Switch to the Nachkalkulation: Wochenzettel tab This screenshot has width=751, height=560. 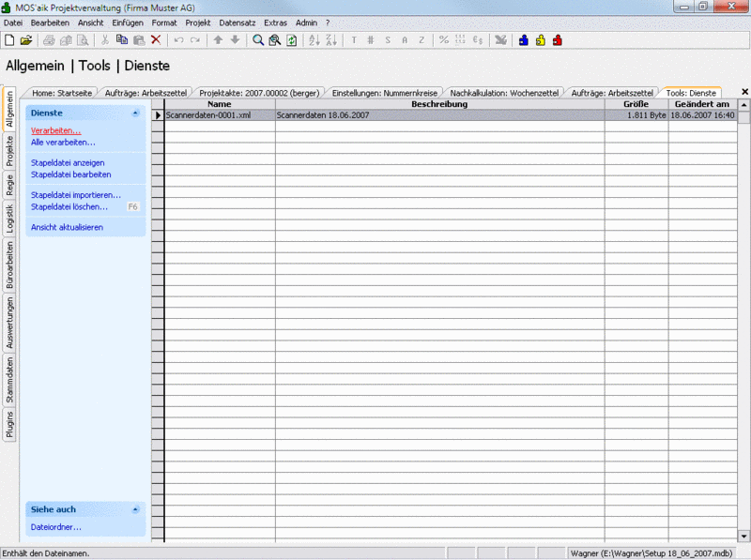[x=504, y=93]
